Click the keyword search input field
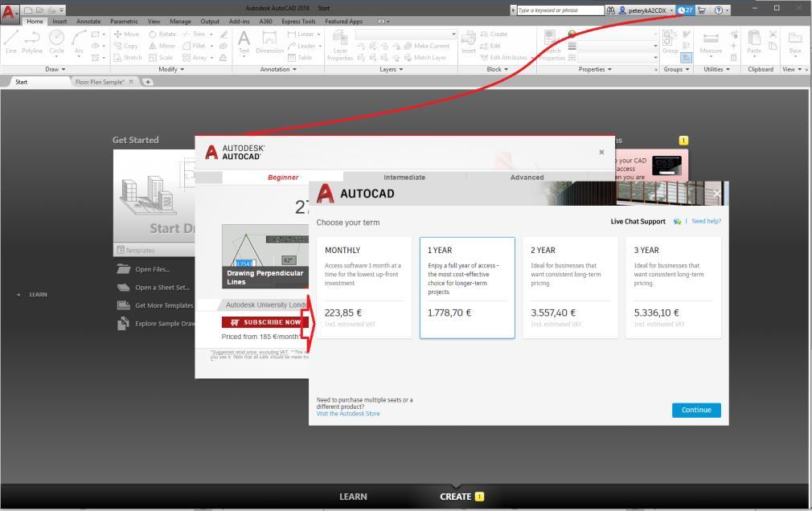This screenshot has width=812, height=511. (x=560, y=10)
